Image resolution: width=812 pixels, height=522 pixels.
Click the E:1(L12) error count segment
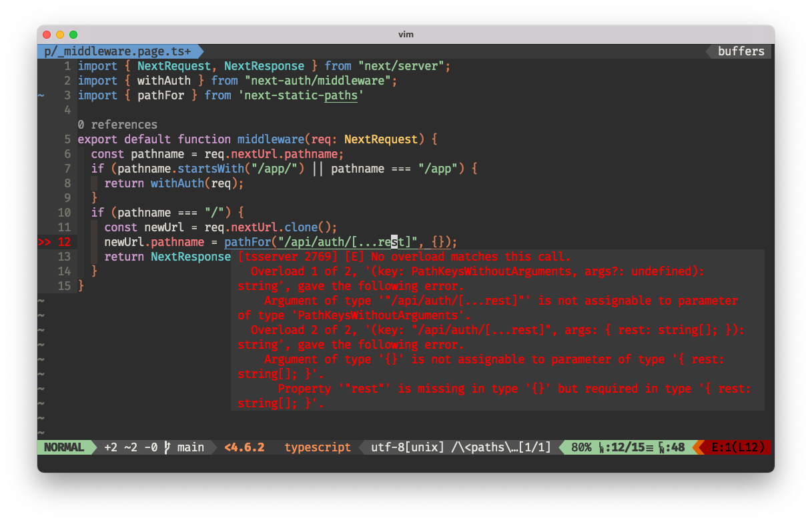point(738,447)
